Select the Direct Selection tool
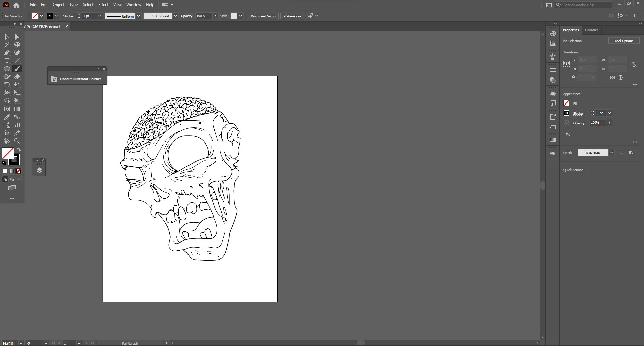The image size is (644, 346). (17, 37)
